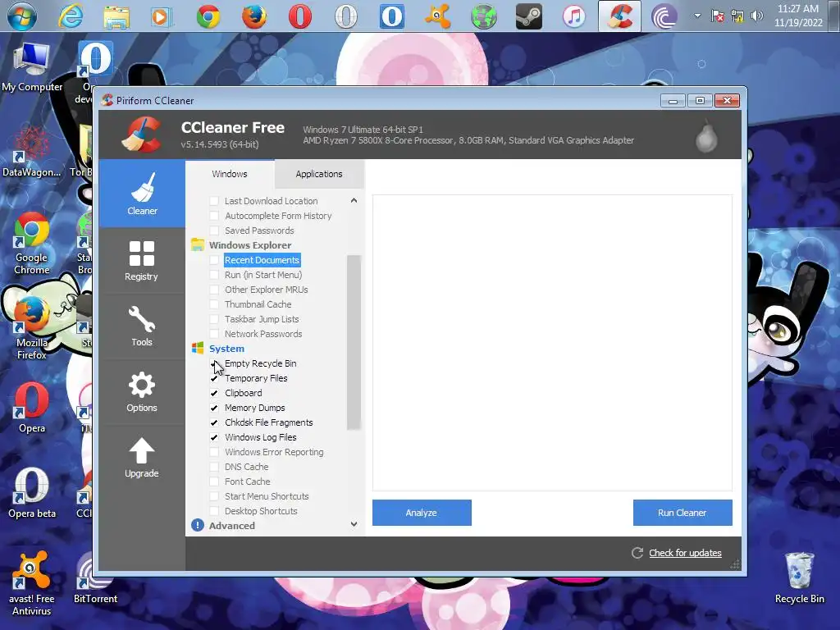Enable Last Download Location checkbox
The image size is (840, 630).
tap(214, 201)
